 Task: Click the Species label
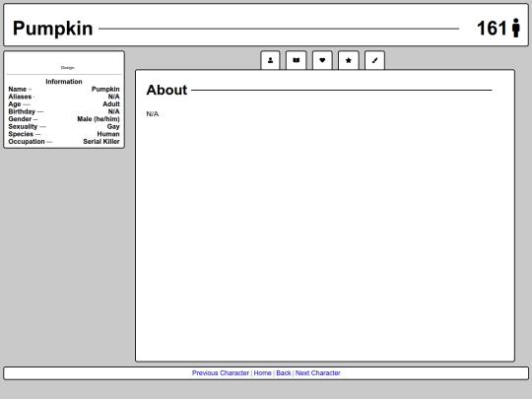tap(21, 134)
